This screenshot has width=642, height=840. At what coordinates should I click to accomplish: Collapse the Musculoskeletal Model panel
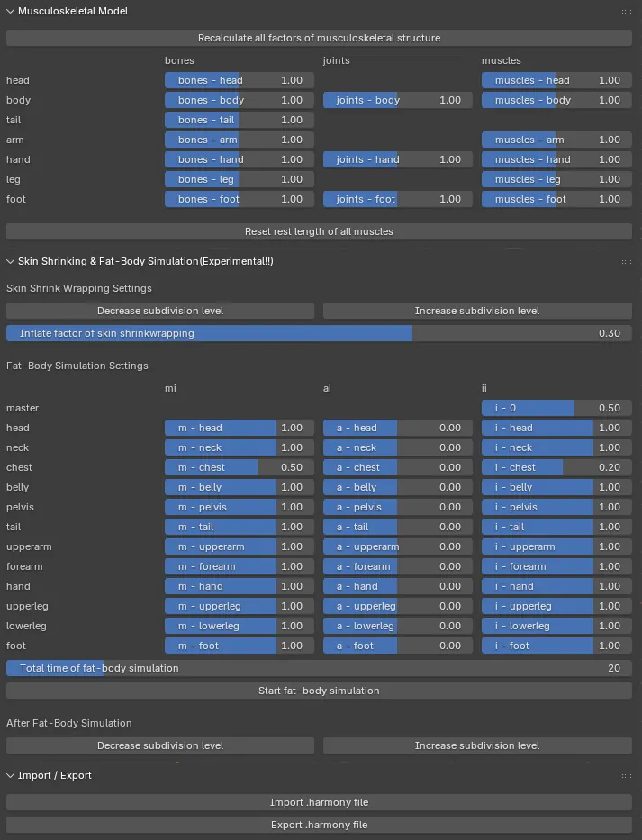tap(10, 11)
